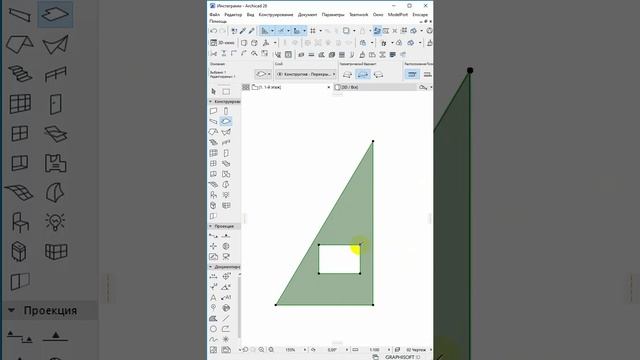640x360 pixels.
Task: Select the Fill tool
Action: (213, 318)
